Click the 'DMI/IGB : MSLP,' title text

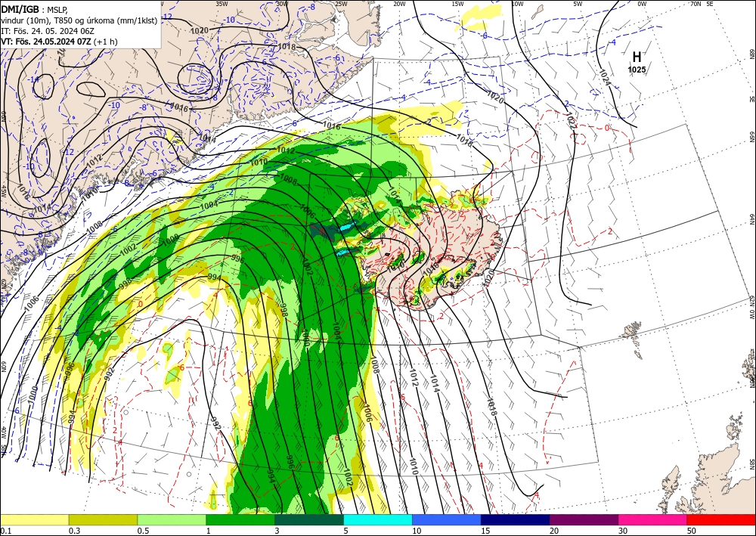click(x=35, y=8)
